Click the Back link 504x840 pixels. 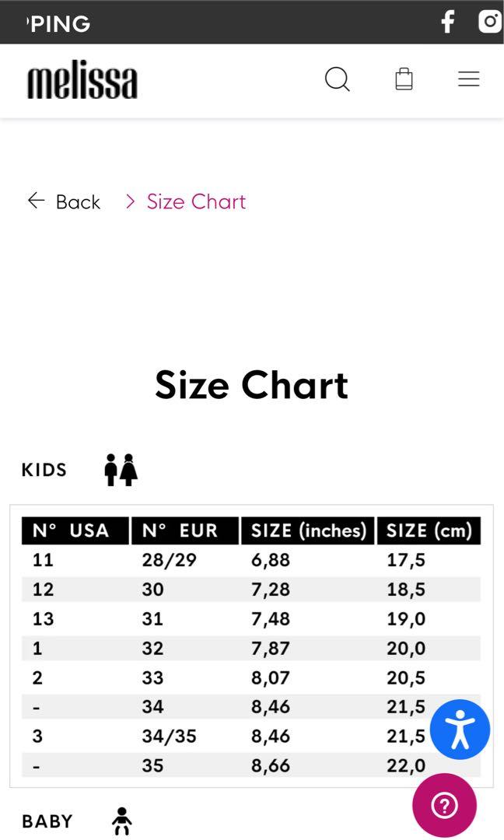78,201
